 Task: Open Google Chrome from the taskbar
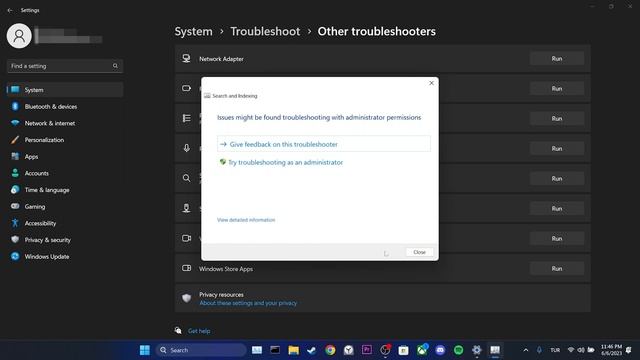(330, 350)
